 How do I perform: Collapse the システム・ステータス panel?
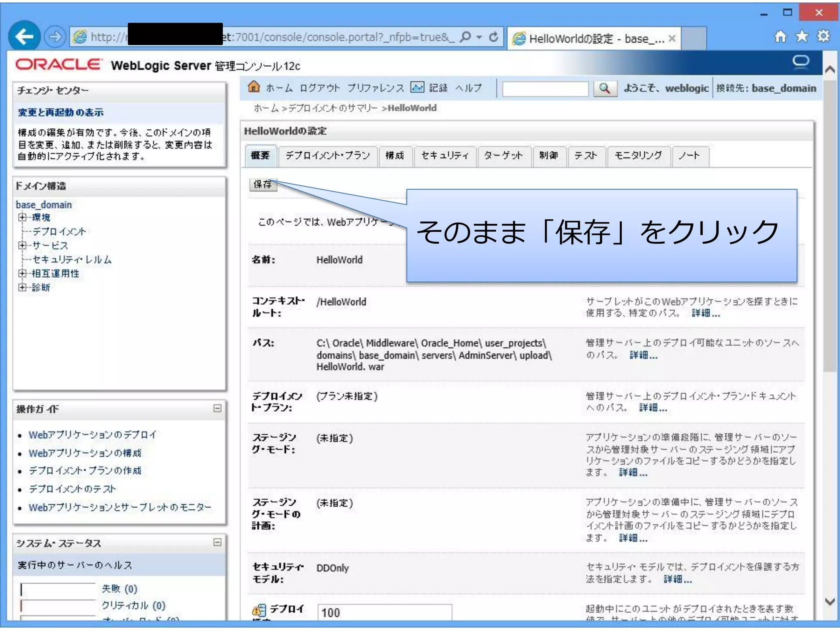(217, 542)
